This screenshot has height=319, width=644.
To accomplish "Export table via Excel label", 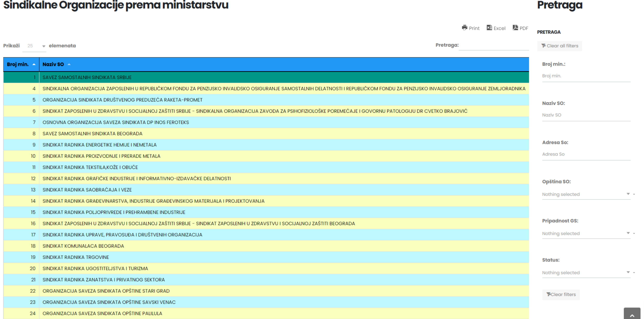I will point(499,28).
